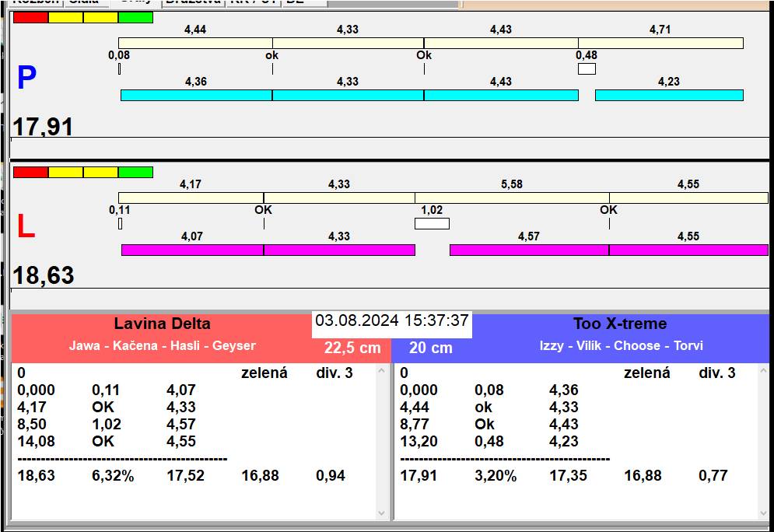Click the blue P lane letter
This screenshot has width=774, height=532.
pyautogui.click(x=26, y=78)
